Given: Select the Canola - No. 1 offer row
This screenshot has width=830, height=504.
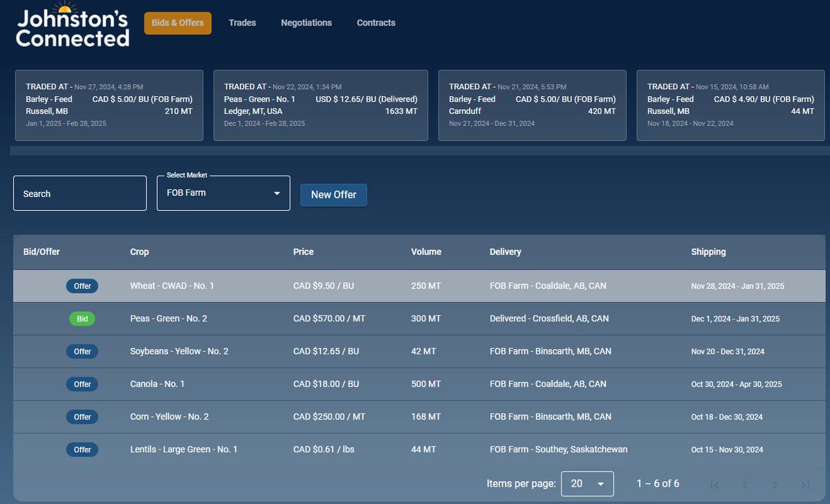Looking at the screenshot, I should 415,384.
